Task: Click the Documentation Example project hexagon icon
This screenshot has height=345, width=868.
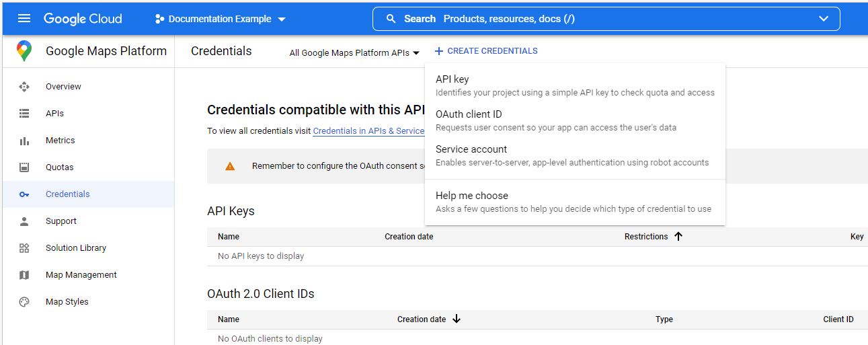Action: click(x=159, y=19)
